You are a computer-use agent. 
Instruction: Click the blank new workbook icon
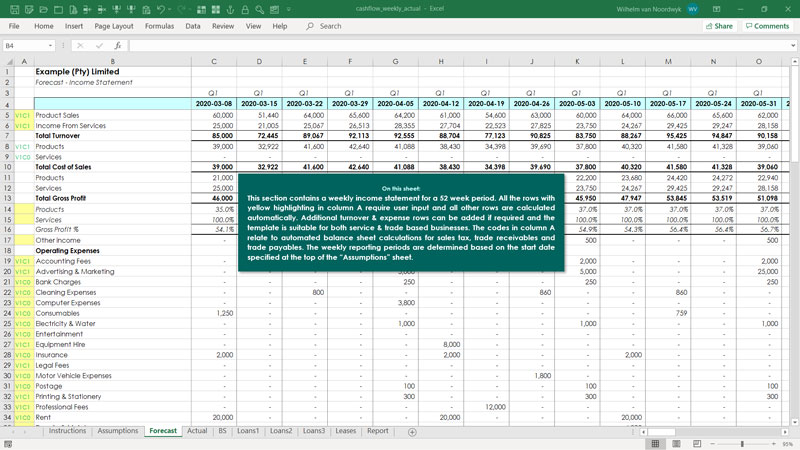(58, 10)
